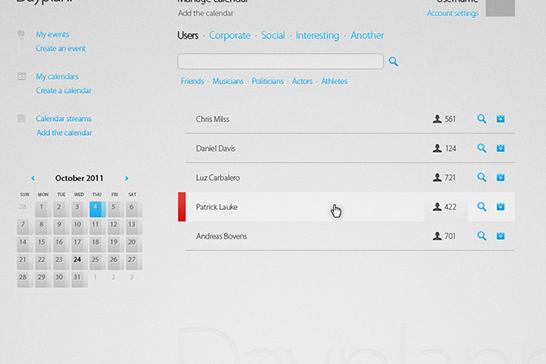Go to next month in mini calendar

[126, 178]
